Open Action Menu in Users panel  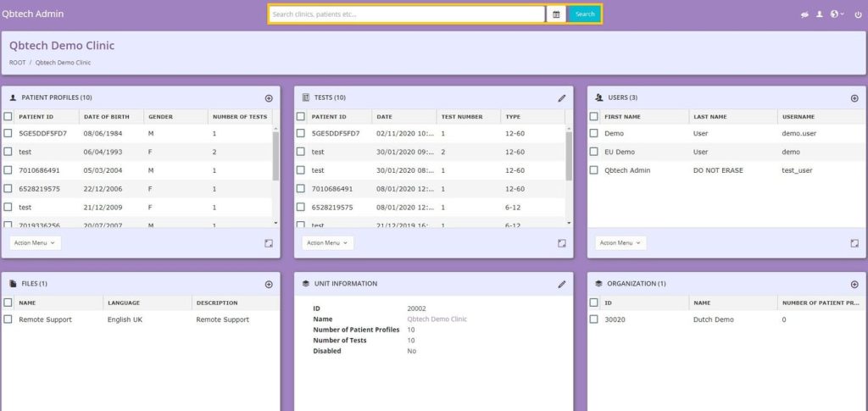[x=620, y=243]
